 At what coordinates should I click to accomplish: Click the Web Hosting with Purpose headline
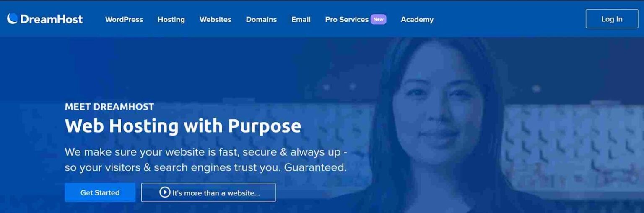click(183, 126)
